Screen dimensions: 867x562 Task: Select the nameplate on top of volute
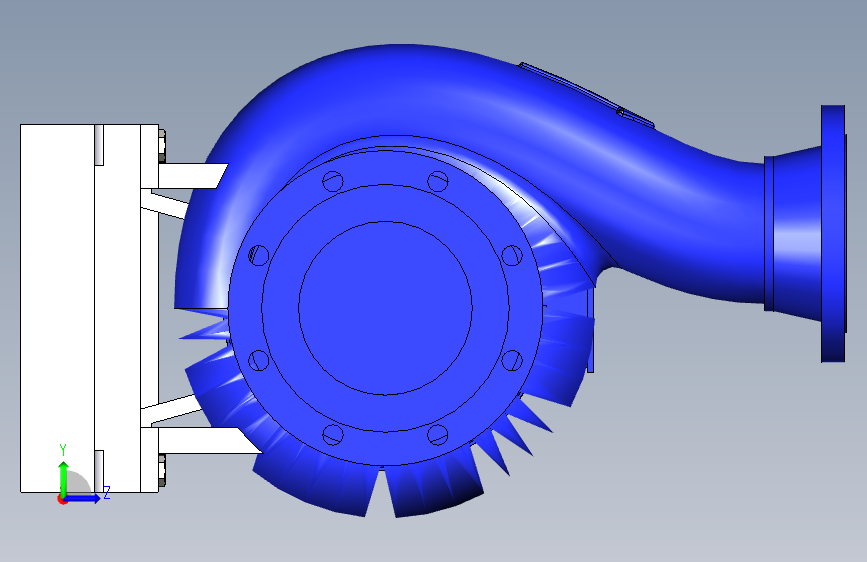[x=586, y=95]
